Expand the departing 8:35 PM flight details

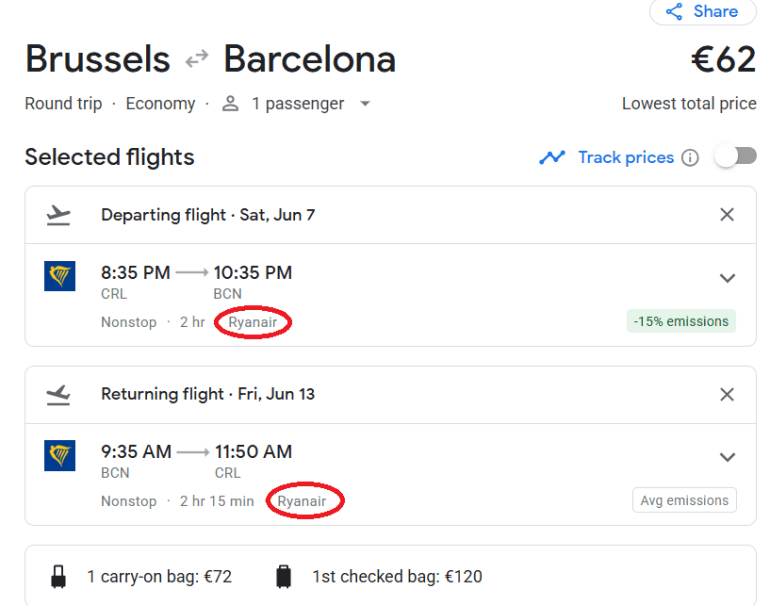tap(727, 278)
